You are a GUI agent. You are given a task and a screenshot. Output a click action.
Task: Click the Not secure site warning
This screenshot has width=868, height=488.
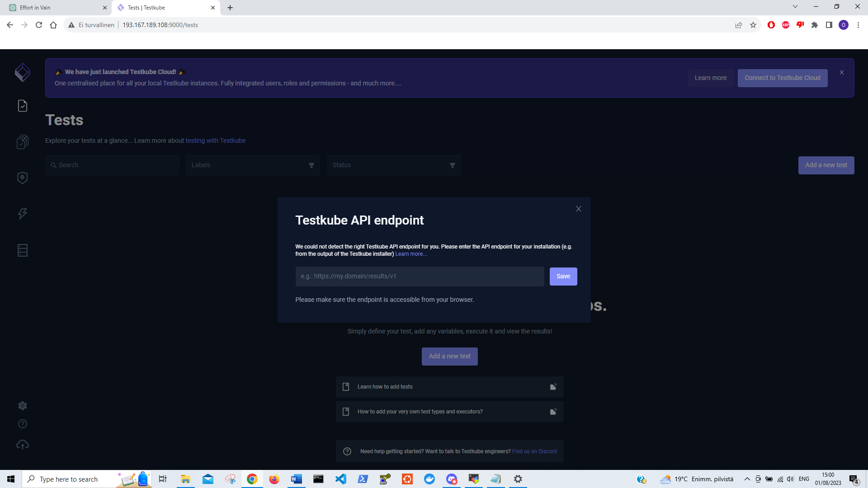91,25
